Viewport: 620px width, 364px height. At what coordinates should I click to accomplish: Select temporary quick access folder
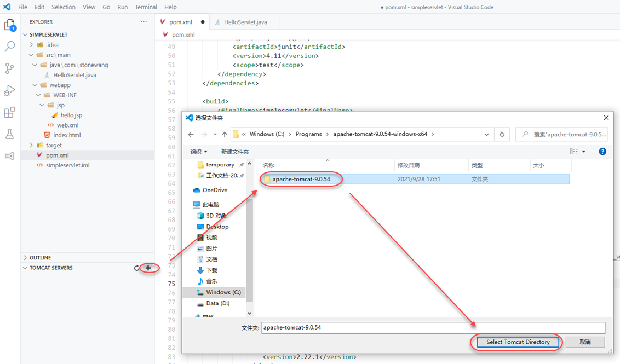216,164
